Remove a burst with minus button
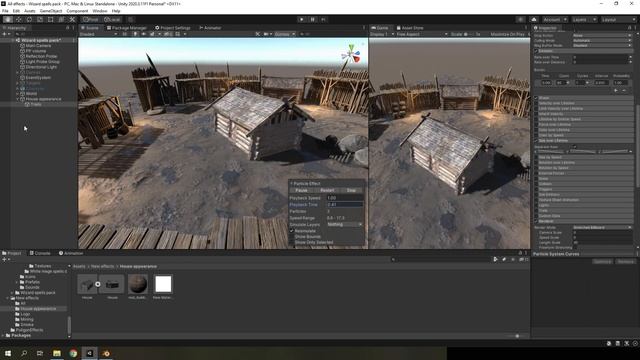The image size is (640, 360). click(x=624, y=90)
